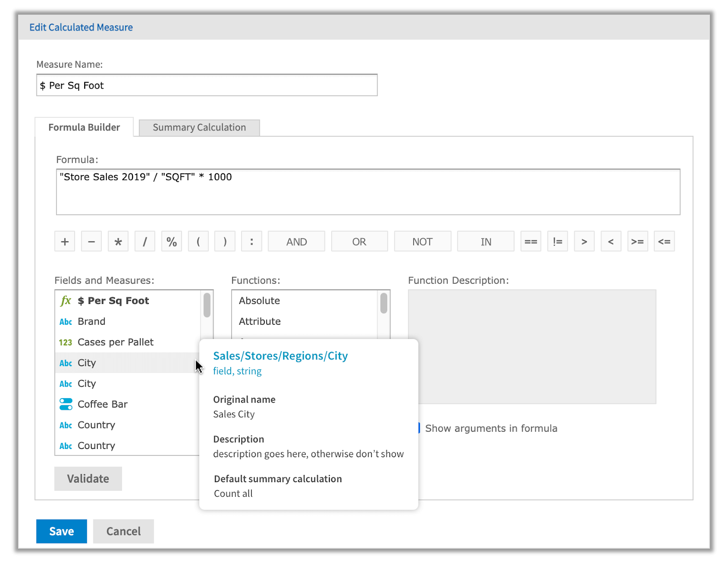Select the Formula Builder tab
Screen dimensions: 728x565
coord(84,127)
